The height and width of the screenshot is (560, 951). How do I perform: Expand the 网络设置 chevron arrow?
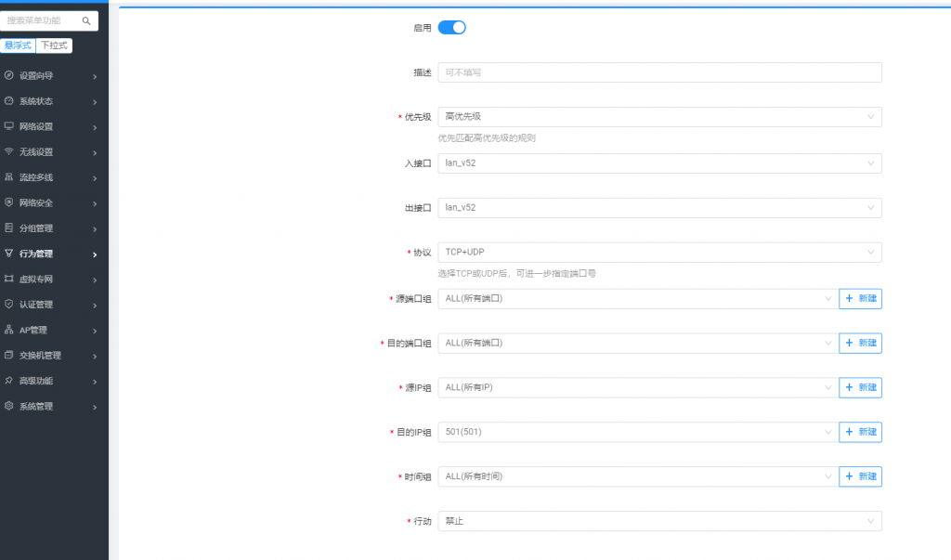96,127
